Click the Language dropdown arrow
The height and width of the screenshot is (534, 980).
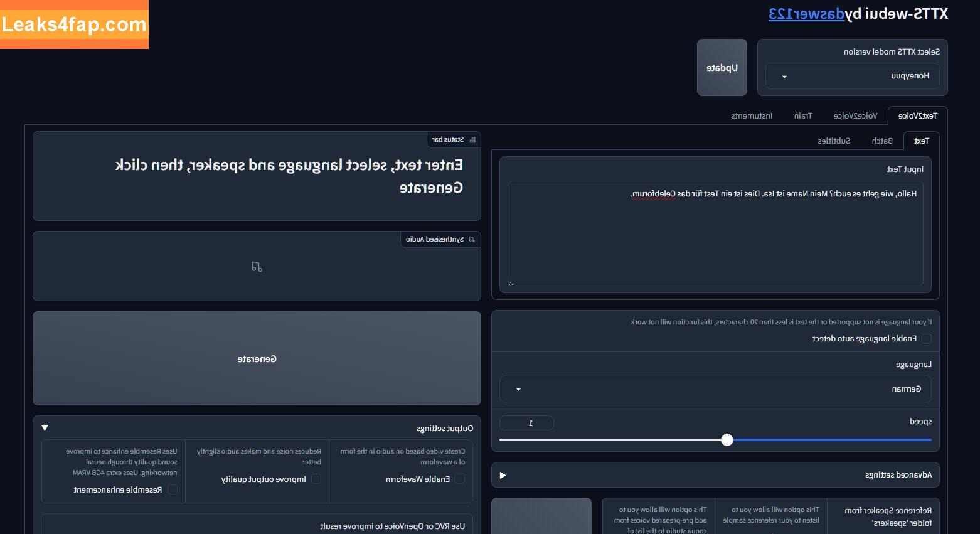(x=518, y=389)
